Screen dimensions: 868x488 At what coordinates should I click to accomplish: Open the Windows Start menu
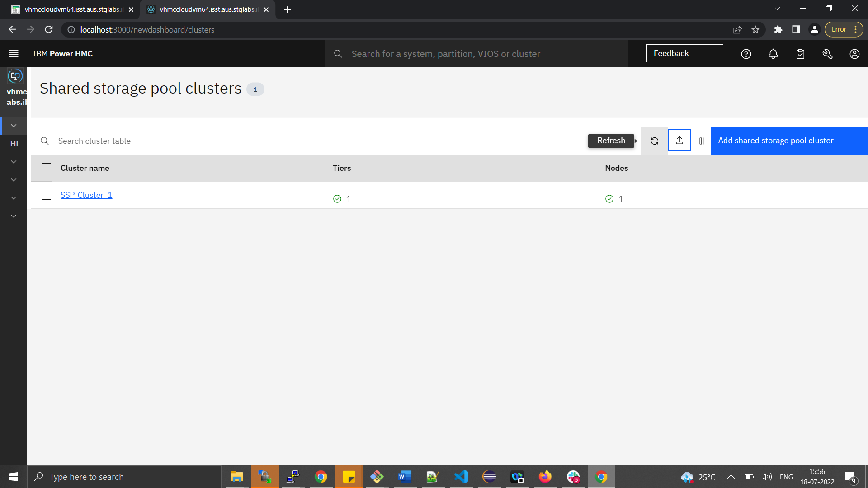14,477
